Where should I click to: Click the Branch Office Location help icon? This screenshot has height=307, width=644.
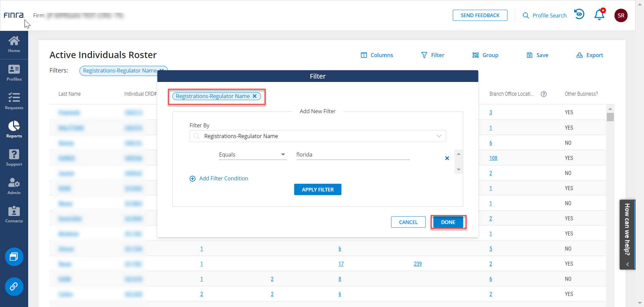[x=544, y=94]
